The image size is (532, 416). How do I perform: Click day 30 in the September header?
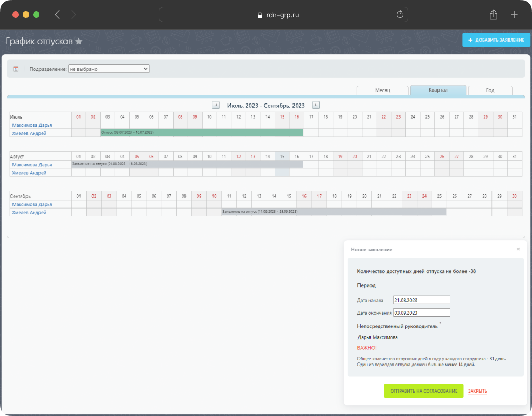(x=514, y=196)
